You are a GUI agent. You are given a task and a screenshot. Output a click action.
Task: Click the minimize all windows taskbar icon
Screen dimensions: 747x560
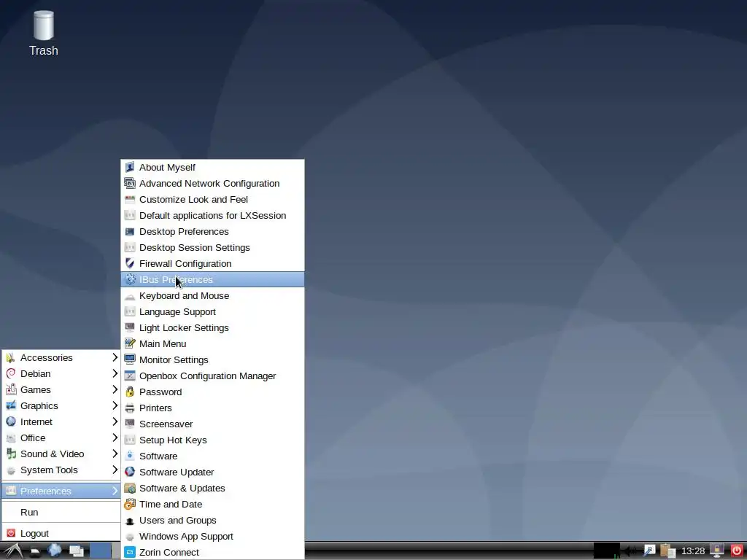point(76,551)
